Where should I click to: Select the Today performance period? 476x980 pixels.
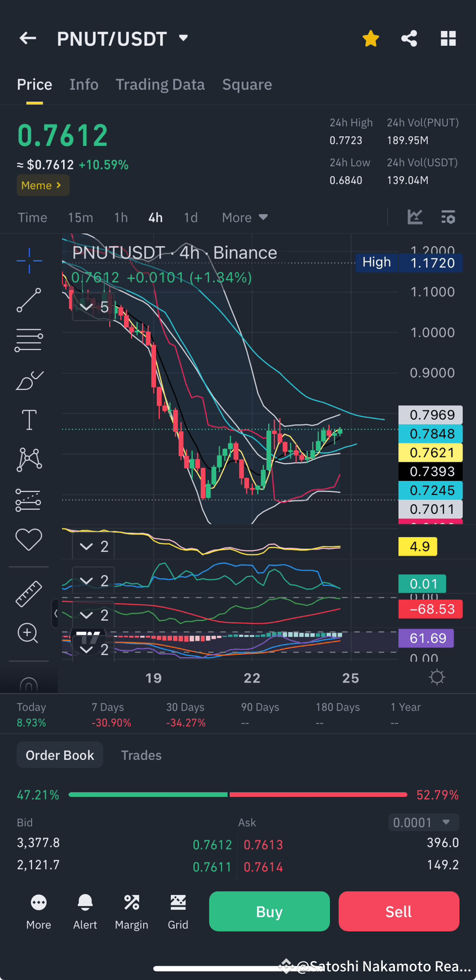(x=31, y=715)
